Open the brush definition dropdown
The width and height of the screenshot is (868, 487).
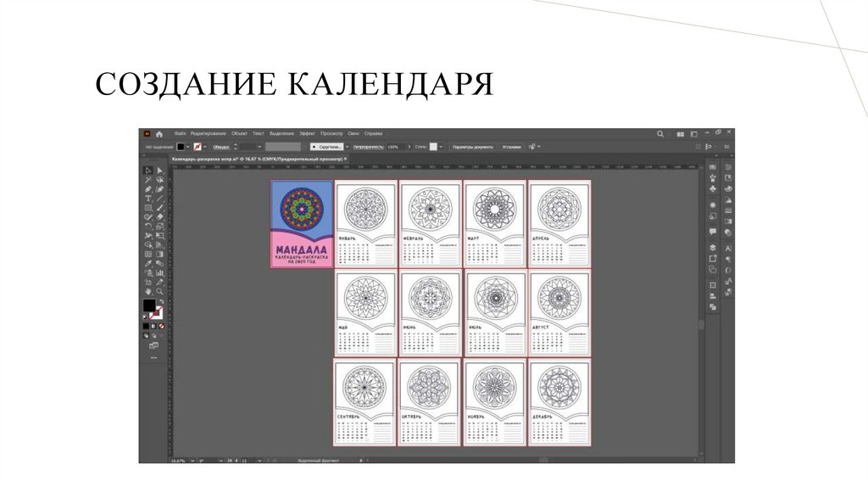click(x=348, y=147)
